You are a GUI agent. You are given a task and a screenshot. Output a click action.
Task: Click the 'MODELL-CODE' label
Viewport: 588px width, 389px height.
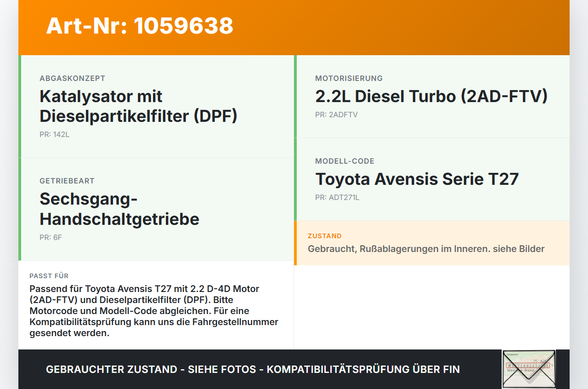345,161
